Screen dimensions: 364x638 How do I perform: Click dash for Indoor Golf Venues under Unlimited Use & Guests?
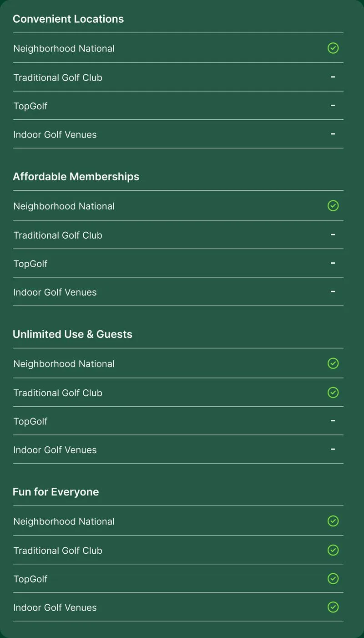pyautogui.click(x=333, y=449)
